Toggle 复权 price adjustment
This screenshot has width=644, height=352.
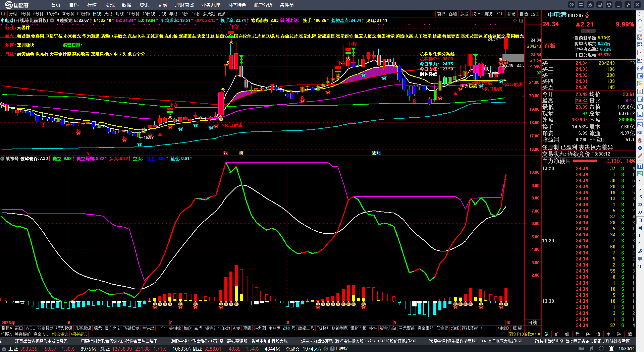click(x=441, y=14)
